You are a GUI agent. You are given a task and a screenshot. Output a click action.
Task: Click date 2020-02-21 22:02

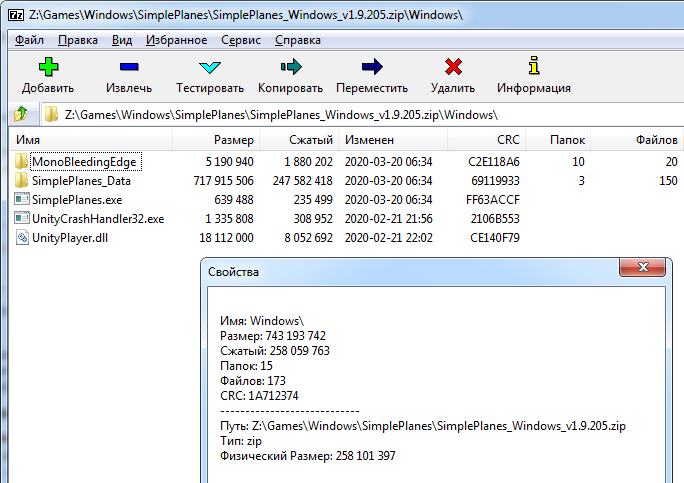[389, 238]
